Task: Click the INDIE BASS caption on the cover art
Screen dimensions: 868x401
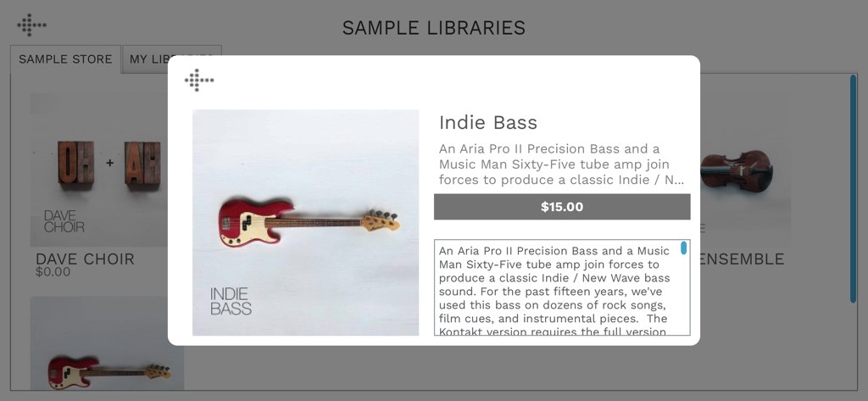Action: click(x=231, y=301)
